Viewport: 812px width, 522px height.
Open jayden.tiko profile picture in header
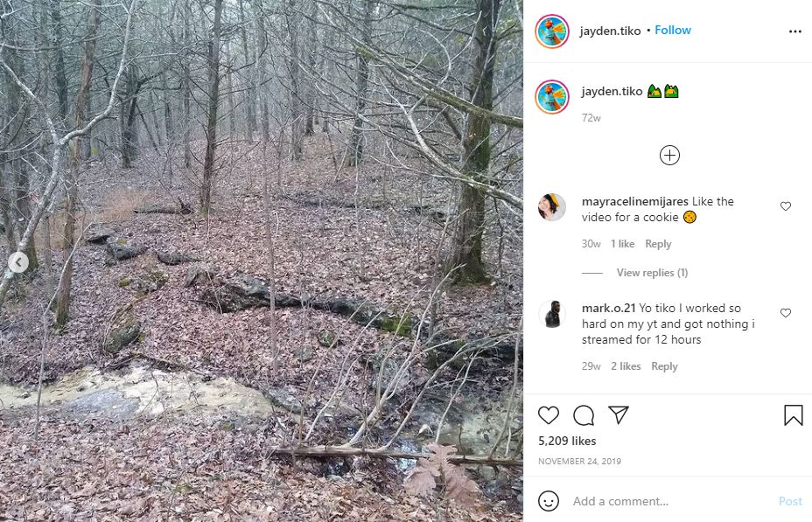tap(552, 31)
